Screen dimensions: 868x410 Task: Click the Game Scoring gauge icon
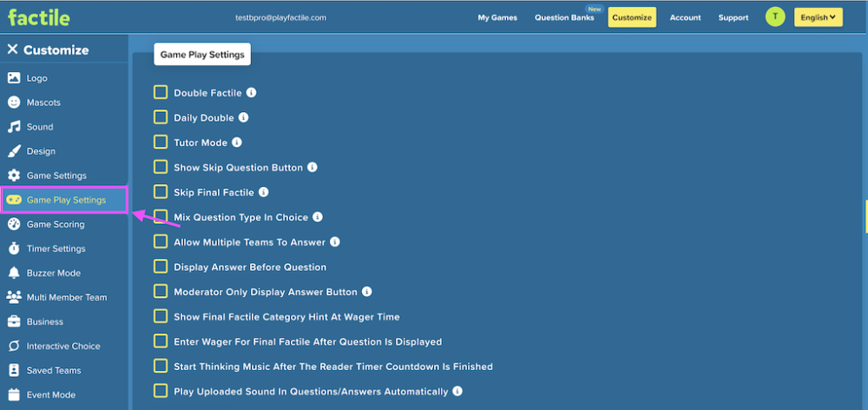click(14, 224)
